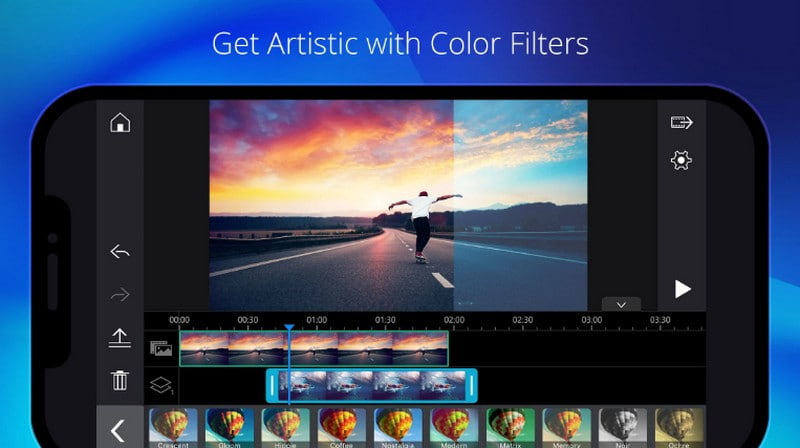The width and height of the screenshot is (800, 448).
Task: Apply the Nostalgia filter
Action: (x=398, y=427)
